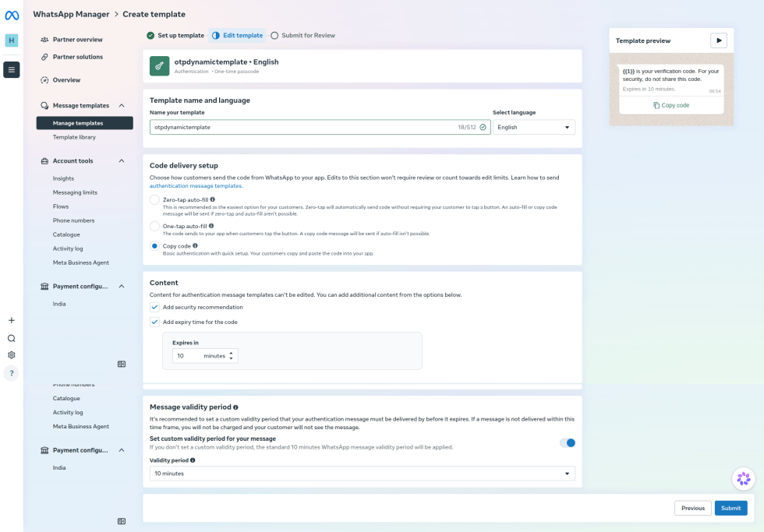This screenshot has height=532, width=764.
Task: Open Insights under Account tools
Action: 63,178
